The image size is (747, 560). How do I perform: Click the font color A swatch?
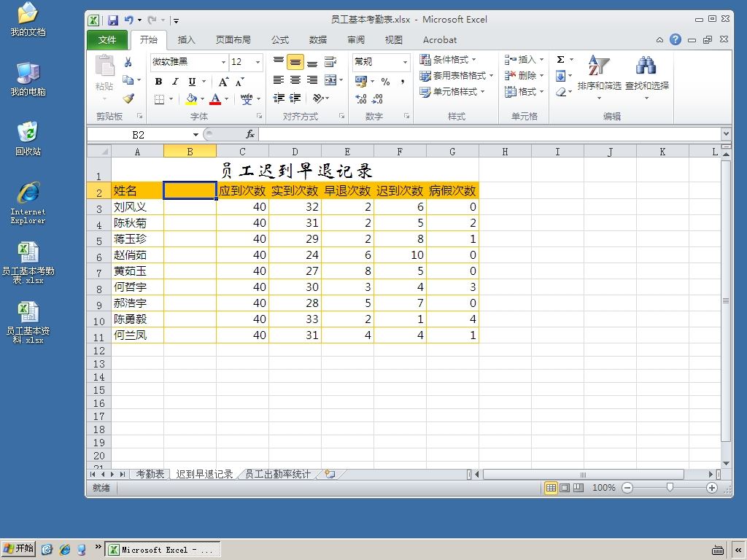click(215, 98)
